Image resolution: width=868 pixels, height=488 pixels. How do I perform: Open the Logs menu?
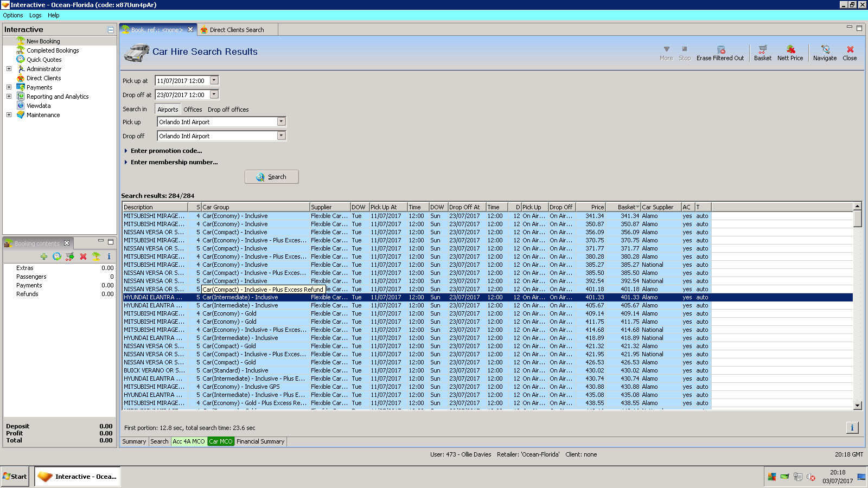35,15
